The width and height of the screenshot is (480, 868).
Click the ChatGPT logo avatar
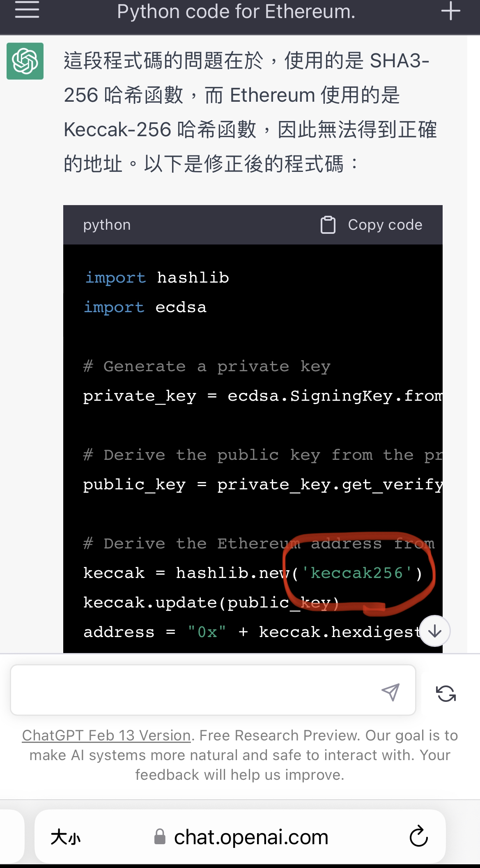[25, 61]
